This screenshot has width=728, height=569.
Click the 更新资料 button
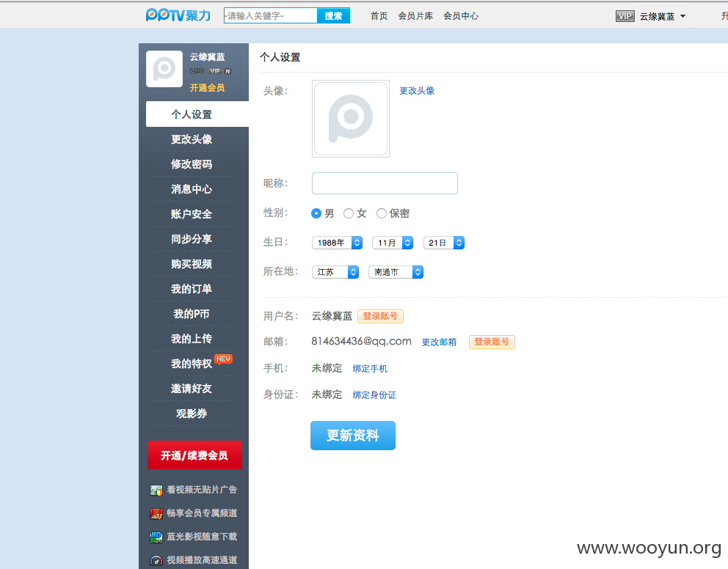tap(353, 436)
